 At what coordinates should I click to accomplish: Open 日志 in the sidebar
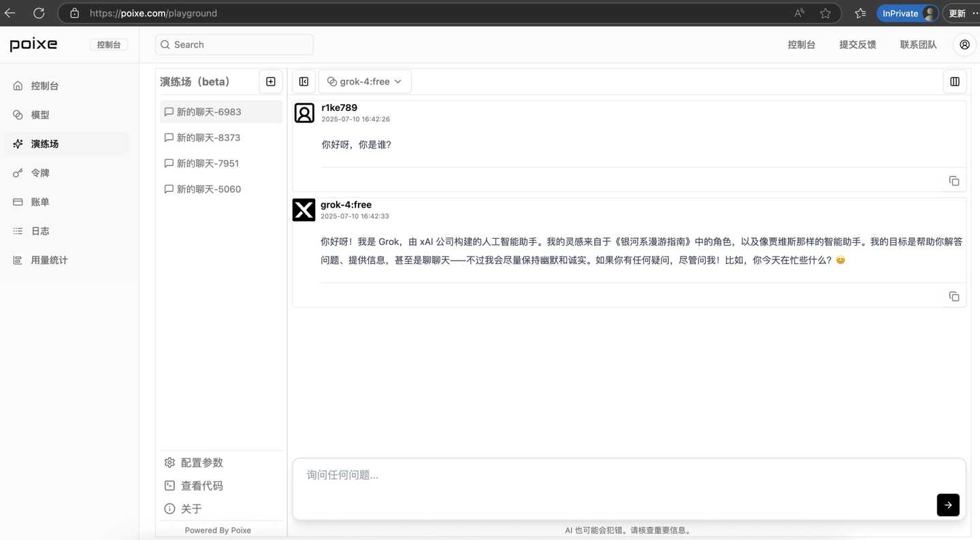coord(66,231)
